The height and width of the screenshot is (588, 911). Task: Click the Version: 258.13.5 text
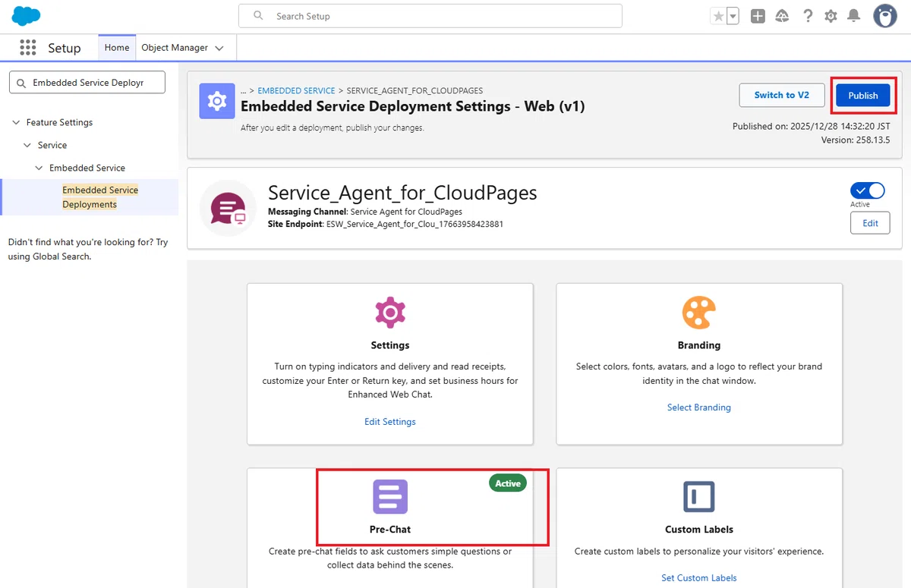pos(856,140)
